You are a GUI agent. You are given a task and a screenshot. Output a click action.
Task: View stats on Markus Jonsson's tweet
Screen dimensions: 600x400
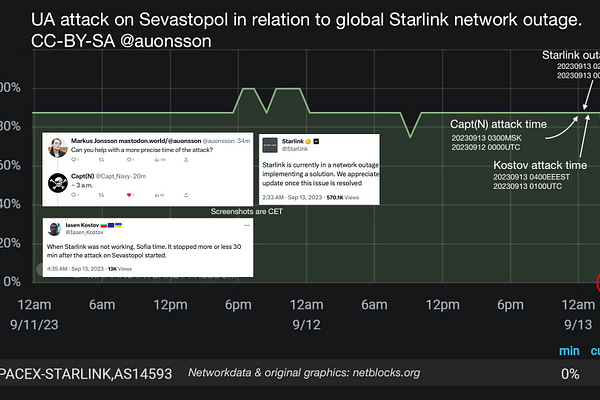(160, 160)
